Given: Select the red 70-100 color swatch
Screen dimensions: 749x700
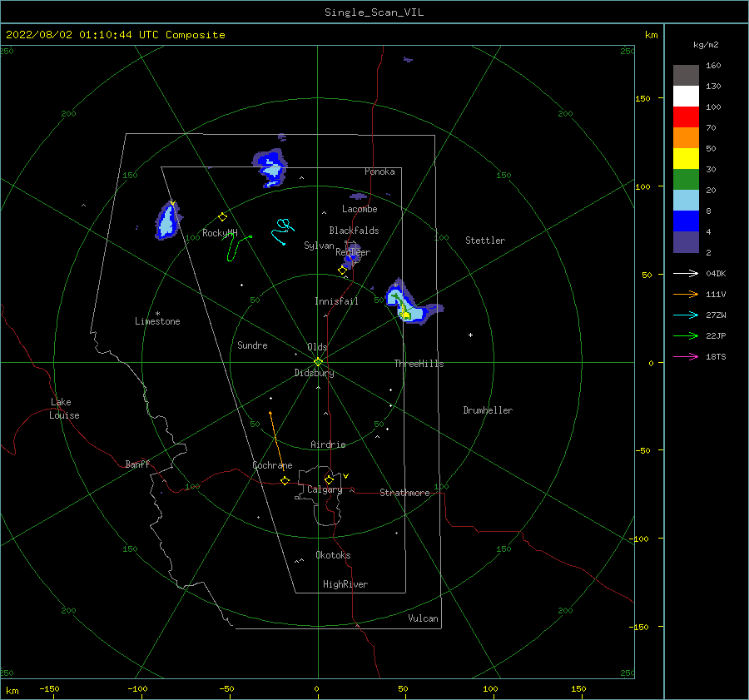Looking at the screenshot, I should pyautogui.click(x=686, y=117).
